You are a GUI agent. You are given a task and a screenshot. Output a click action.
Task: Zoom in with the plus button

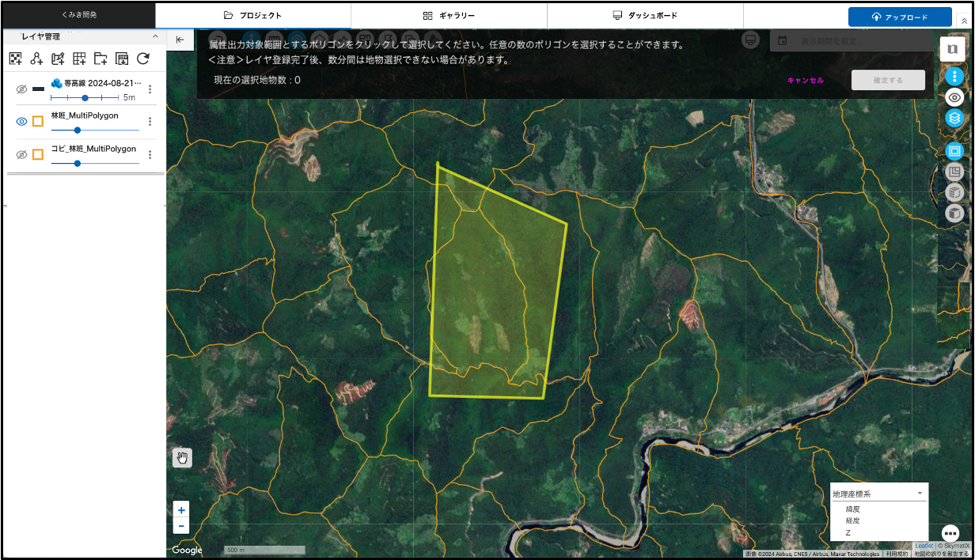pos(181,510)
